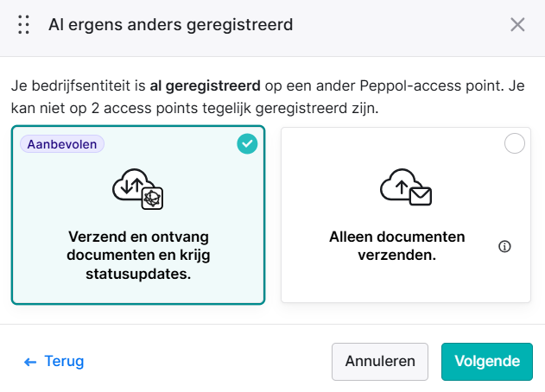Click the send-only option card background

[x=406, y=215]
